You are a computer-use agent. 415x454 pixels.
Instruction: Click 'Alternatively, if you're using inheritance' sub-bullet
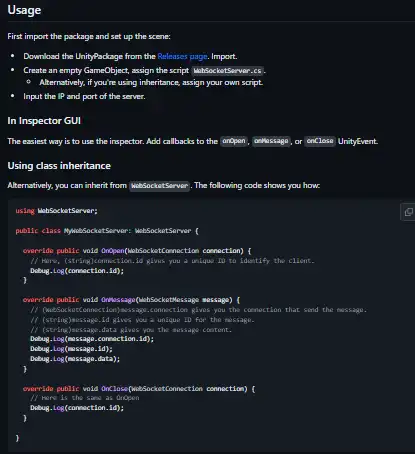coord(151,82)
